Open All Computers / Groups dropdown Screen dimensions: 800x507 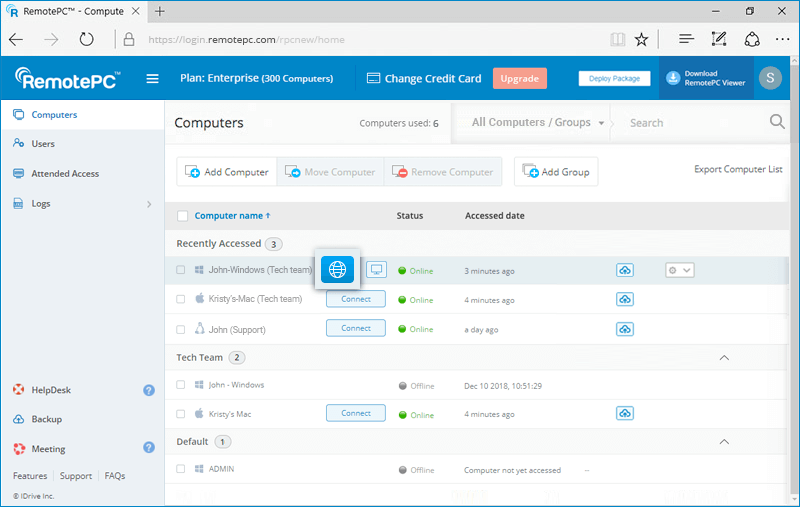tap(538, 122)
